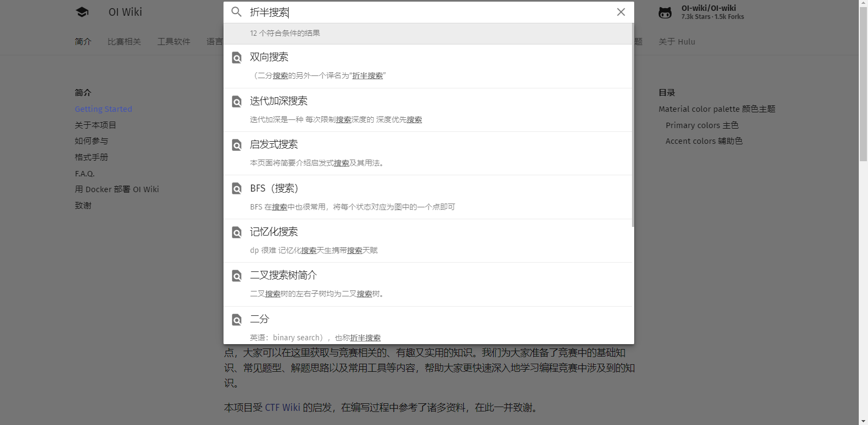The image size is (868, 425).
Task: Open 关于本项目 in the sidebar
Action: (95, 125)
